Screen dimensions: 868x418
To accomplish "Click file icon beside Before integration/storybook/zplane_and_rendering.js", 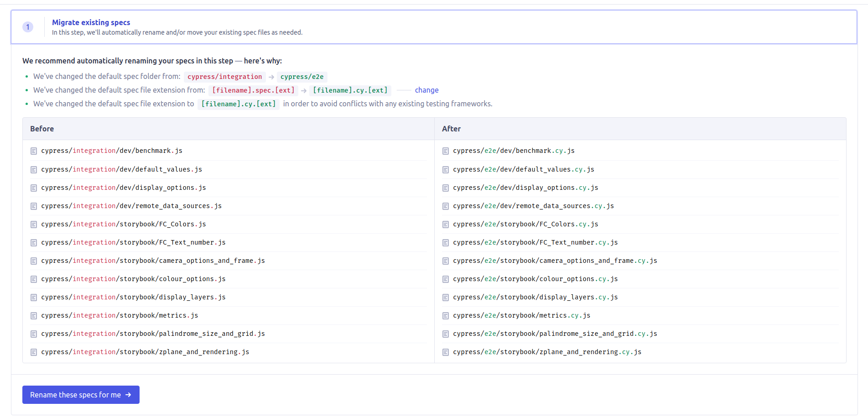I will [x=34, y=352].
